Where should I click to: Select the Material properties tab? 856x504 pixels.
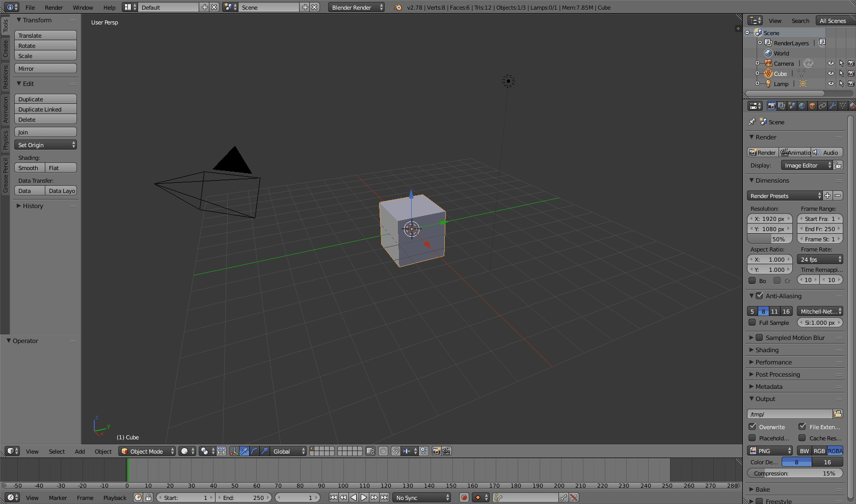pyautogui.click(x=852, y=106)
